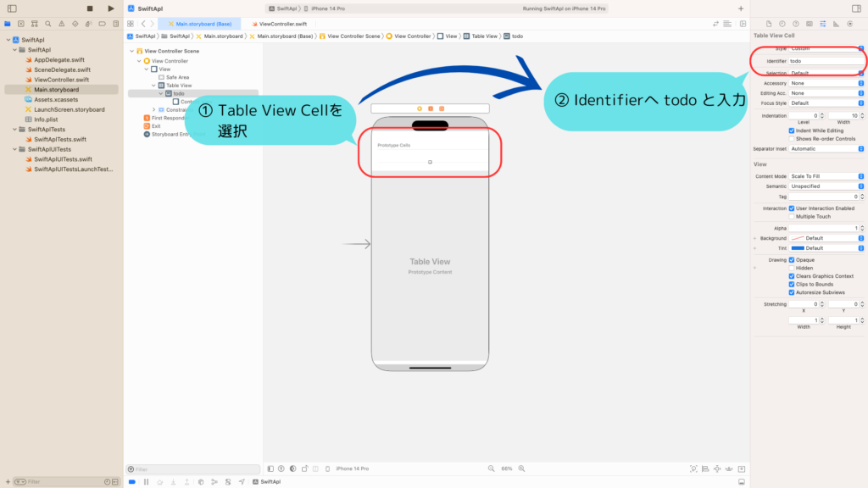Add editor on the right
This screenshot has height=488, width=868.
pos(743,24)
